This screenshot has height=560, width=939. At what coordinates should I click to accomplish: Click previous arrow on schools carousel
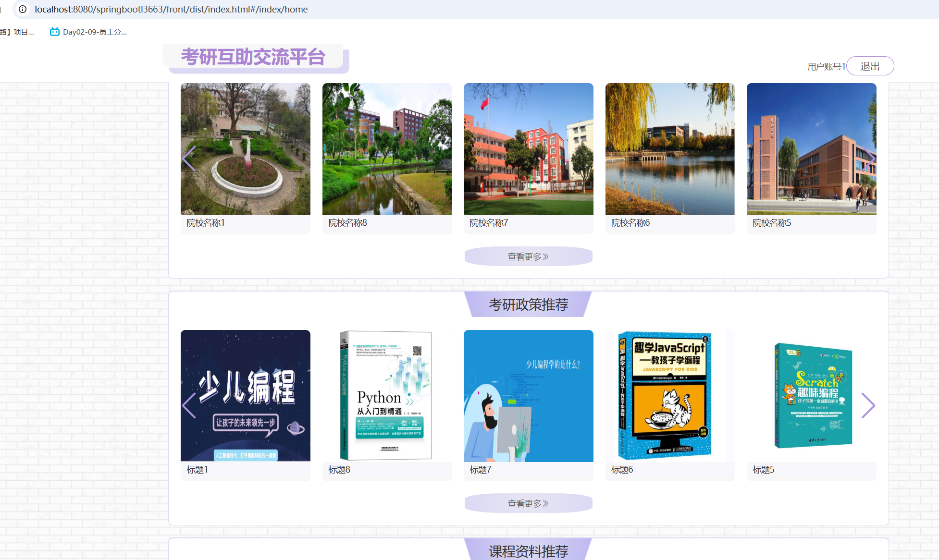(x=189, y=158)
